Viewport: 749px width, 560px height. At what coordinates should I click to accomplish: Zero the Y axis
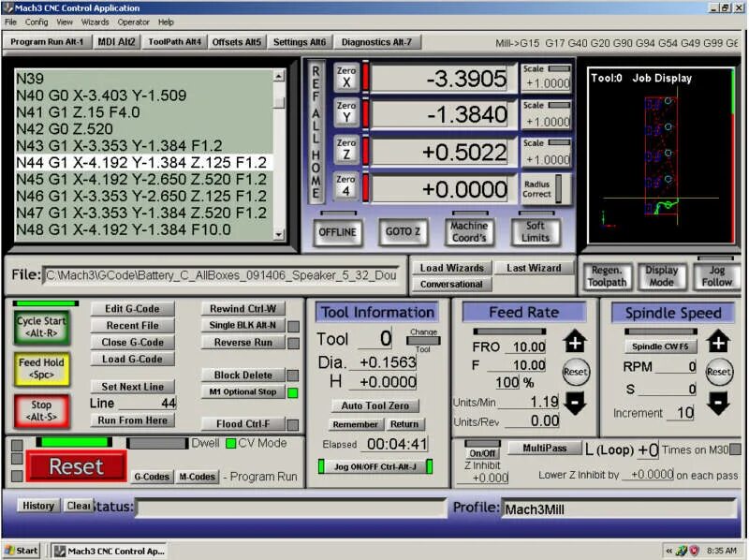click(345, 112)
